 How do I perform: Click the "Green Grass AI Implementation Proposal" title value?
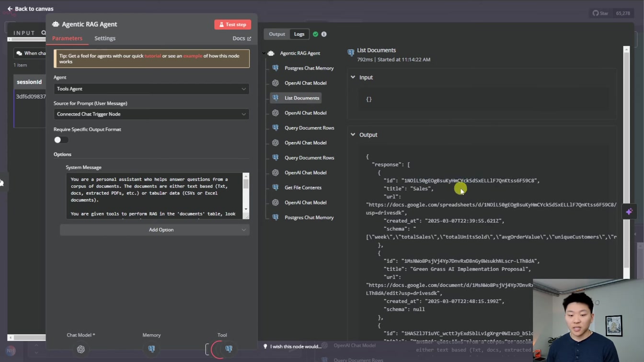(470, 269)
